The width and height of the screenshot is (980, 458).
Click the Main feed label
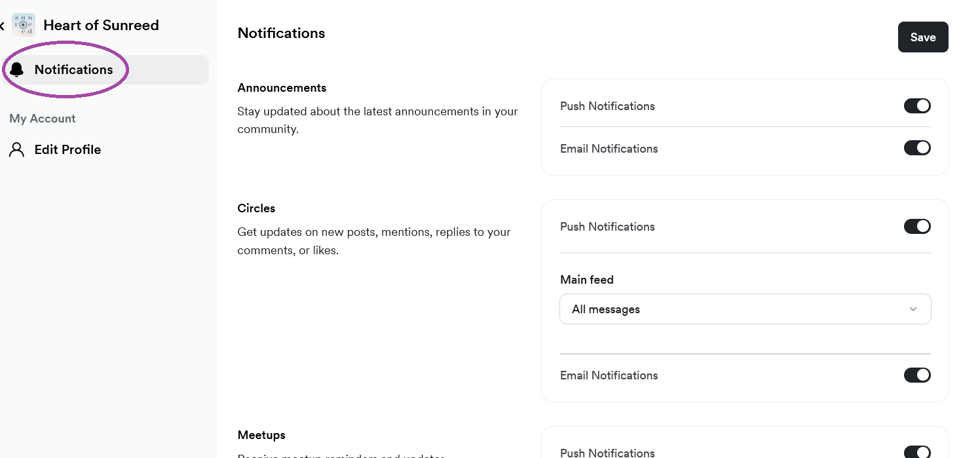coord(587,280)
